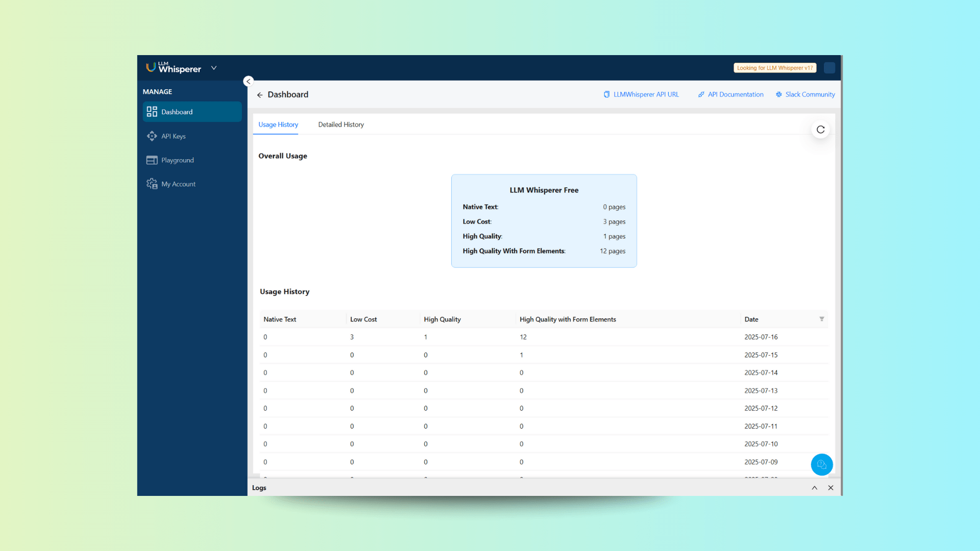Click the LLM Whisperer logo

click(x=174, y=67)
